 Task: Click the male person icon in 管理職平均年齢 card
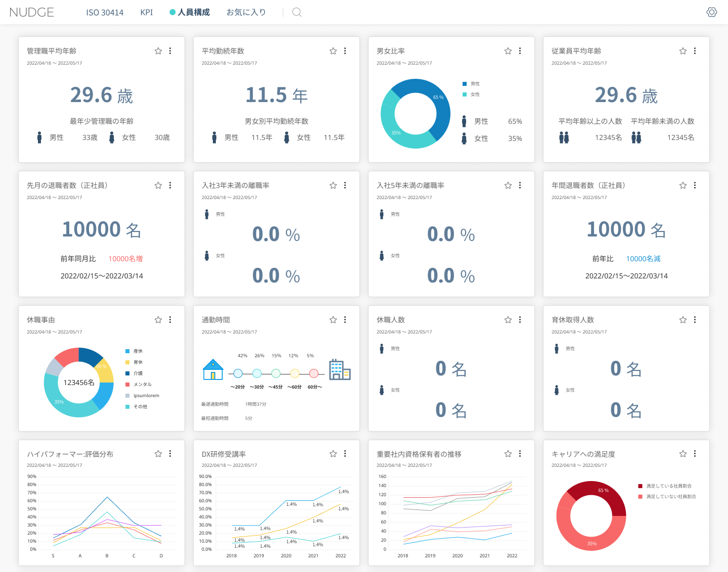39,137
